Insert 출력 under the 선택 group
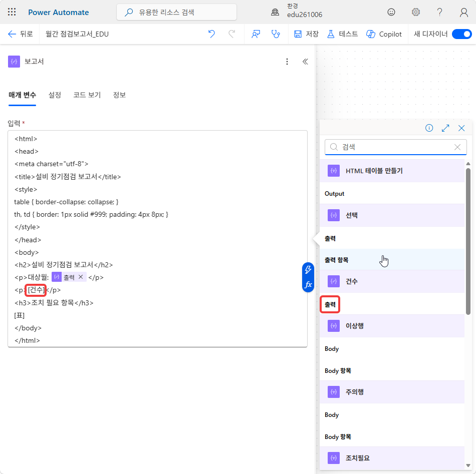This screenshot has height=474, width=476. (392, 238)
